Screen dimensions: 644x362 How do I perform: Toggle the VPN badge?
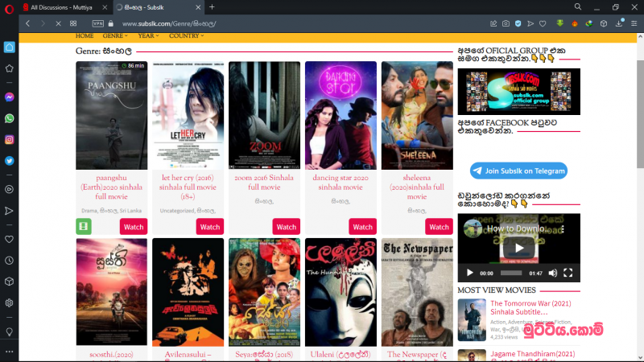[x=97, y=24]
